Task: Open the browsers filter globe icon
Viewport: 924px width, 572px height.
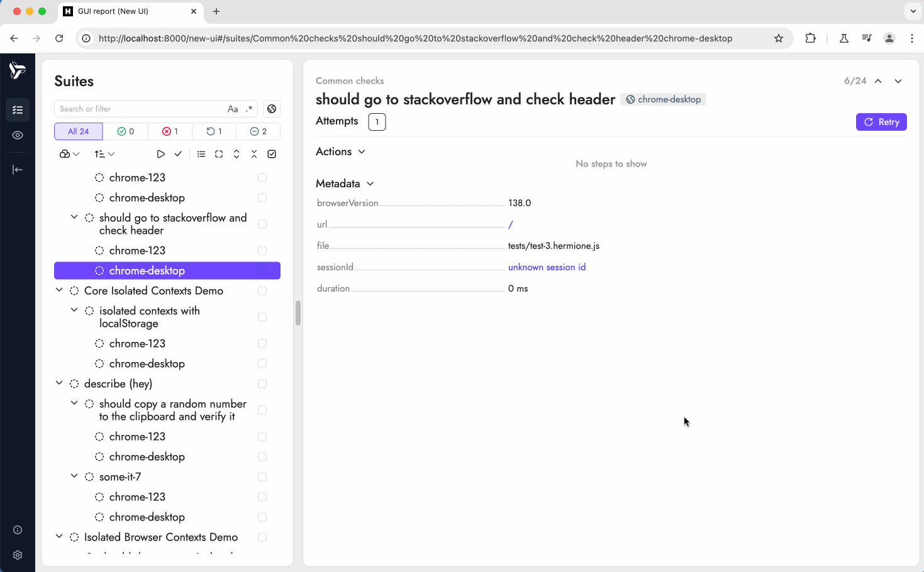Action: coord(272,109)
